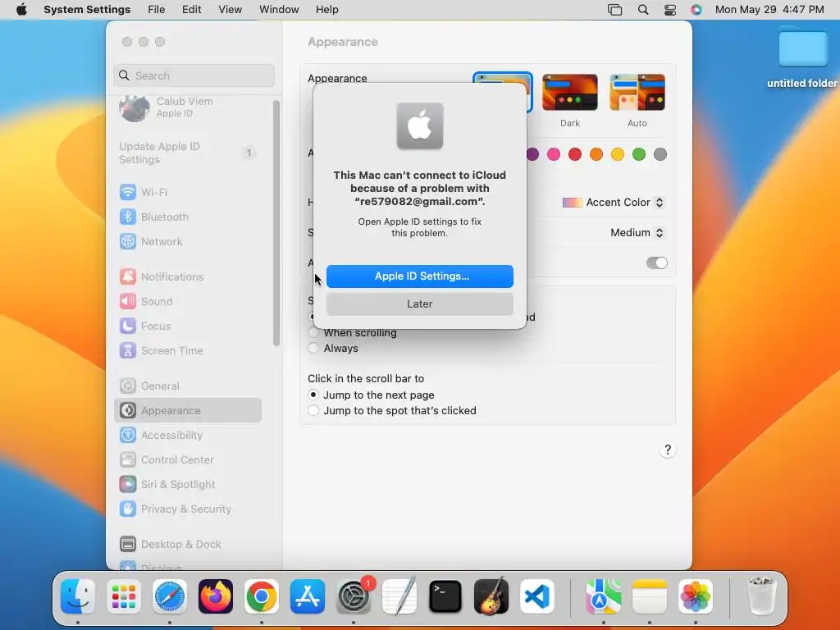Open Screen Time hourglass icon
Viewport: 840px width, 630px height.
coord(127,350)
